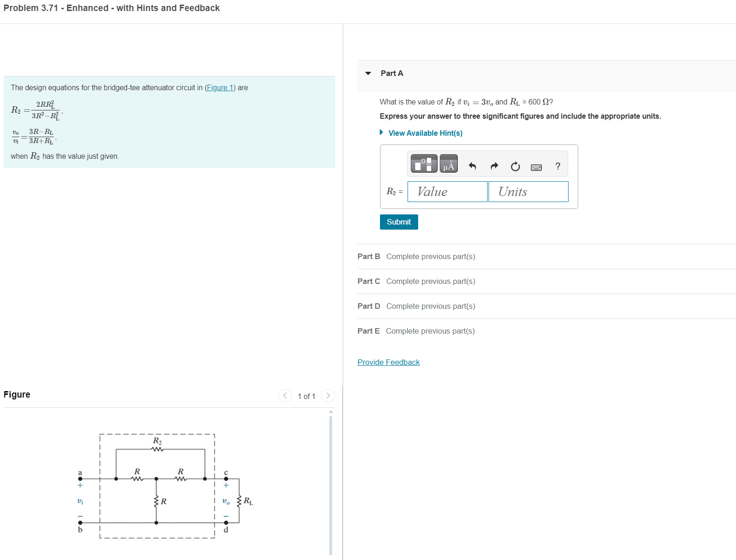Select the Part D header
The image size is (736, 560).
[368, 306]
